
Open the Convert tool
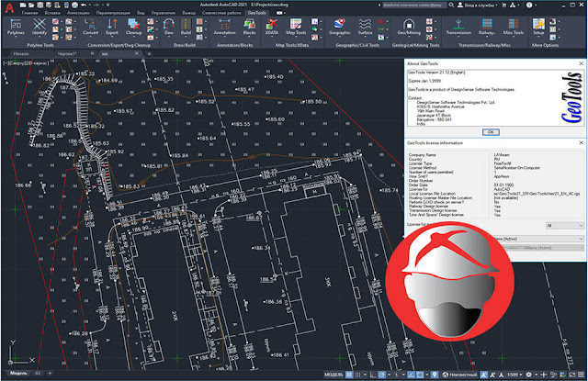(x=91, y=28)
